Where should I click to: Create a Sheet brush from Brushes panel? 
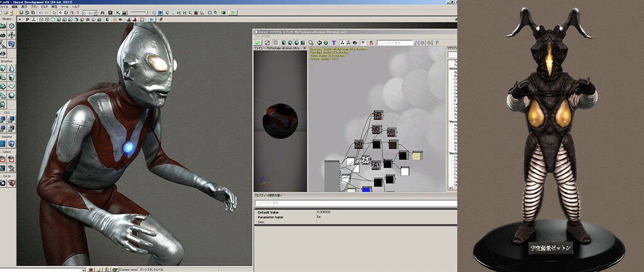coord(11,86)
